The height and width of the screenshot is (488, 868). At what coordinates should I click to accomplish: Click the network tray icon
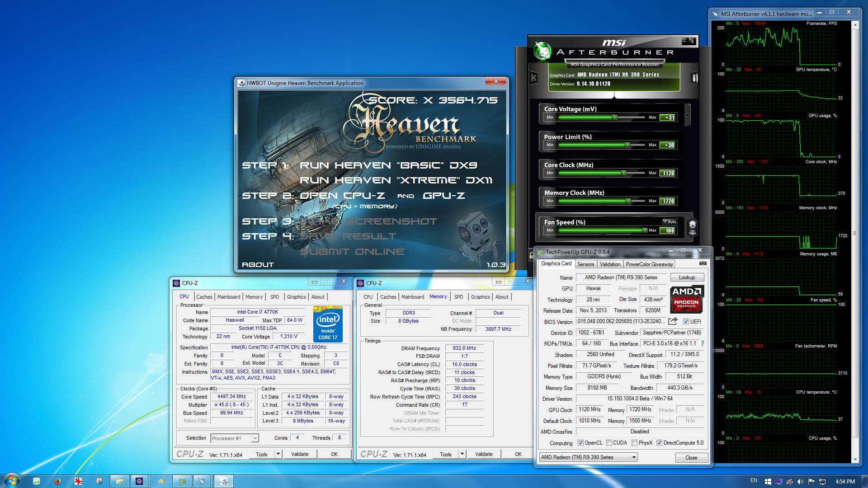(822, 481)
